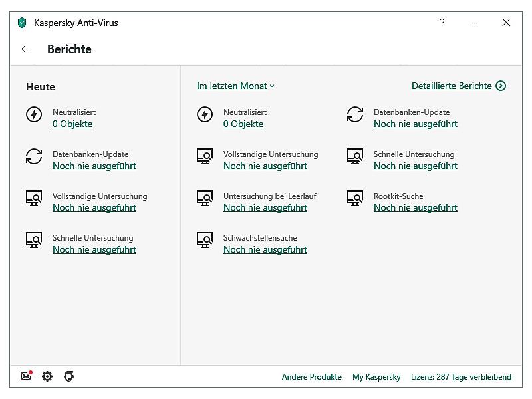Click the Untersuchung bei Leerlauf scan icon
The height and width of the screenshot is (399, 532).
point(205,198)
